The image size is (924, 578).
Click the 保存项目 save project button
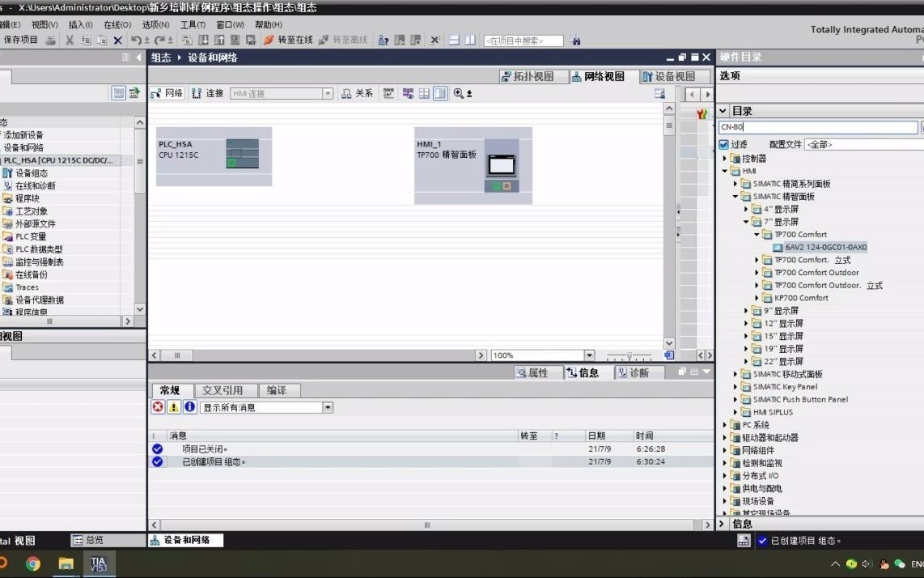pyautogui.click(x=20, y=40)
